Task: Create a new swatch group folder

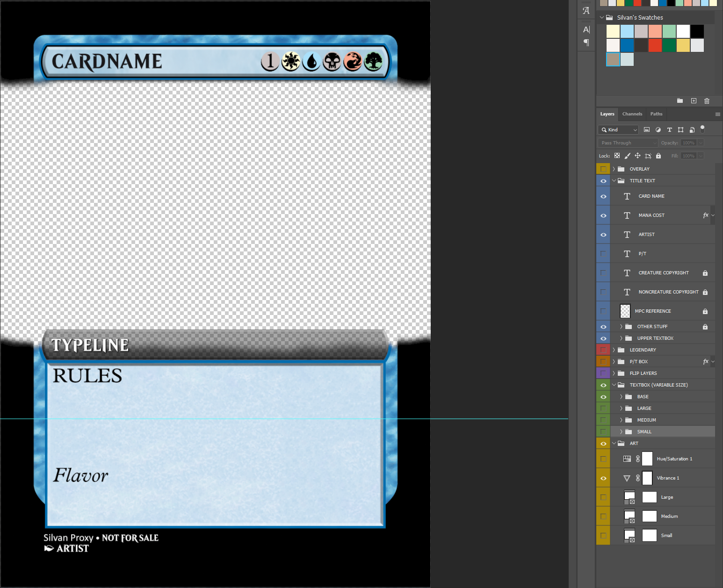Action: [x=680, y=100]
